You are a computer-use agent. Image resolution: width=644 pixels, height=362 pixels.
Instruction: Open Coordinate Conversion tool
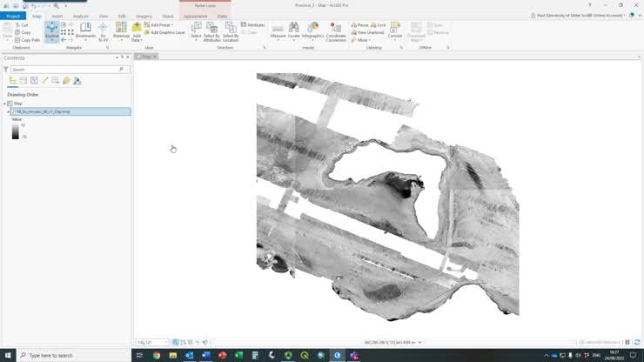coord(336,29)
